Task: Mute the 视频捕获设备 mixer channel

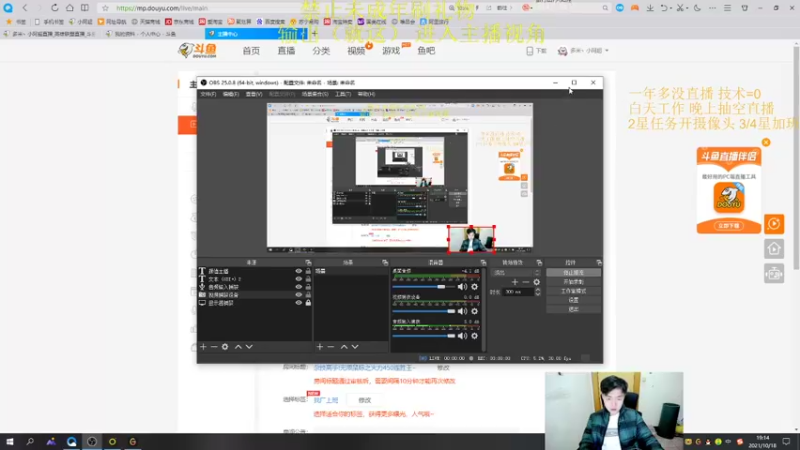Action: [x=462, y=311]
